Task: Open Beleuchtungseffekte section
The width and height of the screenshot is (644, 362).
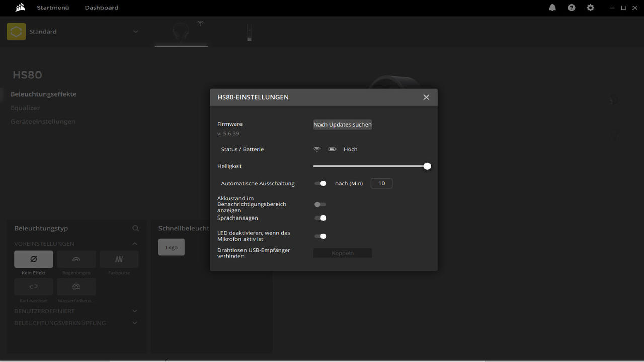Action: click(x=44, y=94)
